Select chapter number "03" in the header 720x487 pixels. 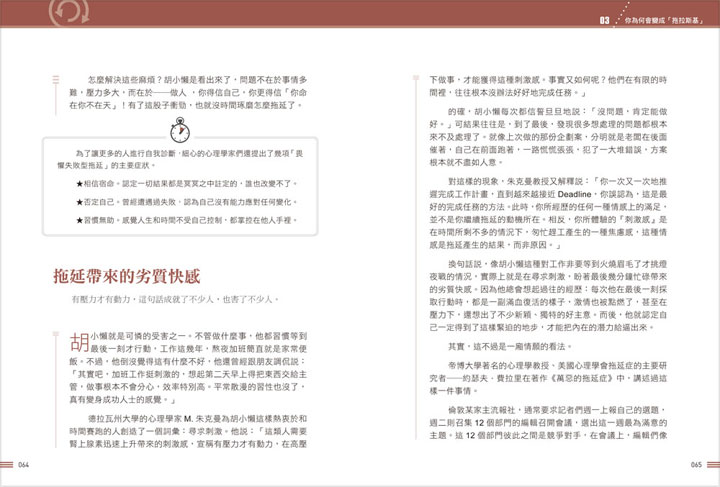(604, 20)
